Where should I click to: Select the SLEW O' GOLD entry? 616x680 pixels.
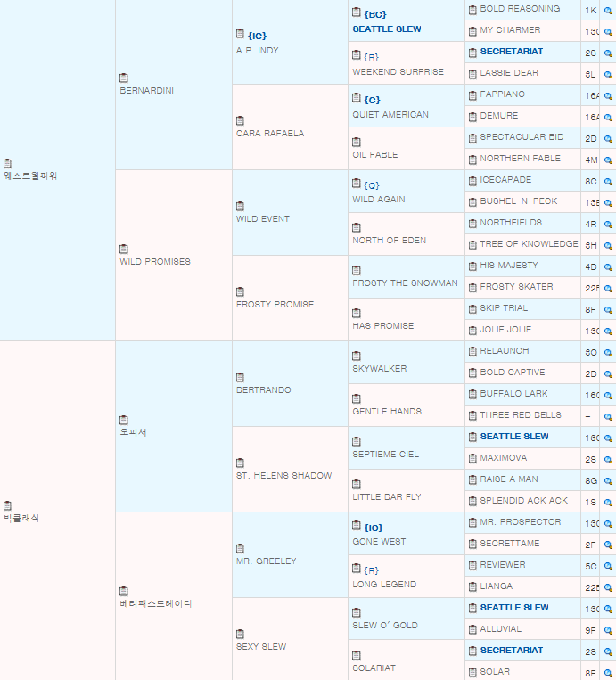(385, 626)
